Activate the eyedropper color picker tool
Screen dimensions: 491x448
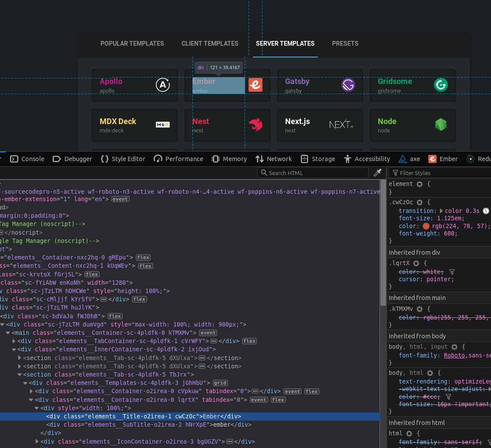tap(377, 172)
